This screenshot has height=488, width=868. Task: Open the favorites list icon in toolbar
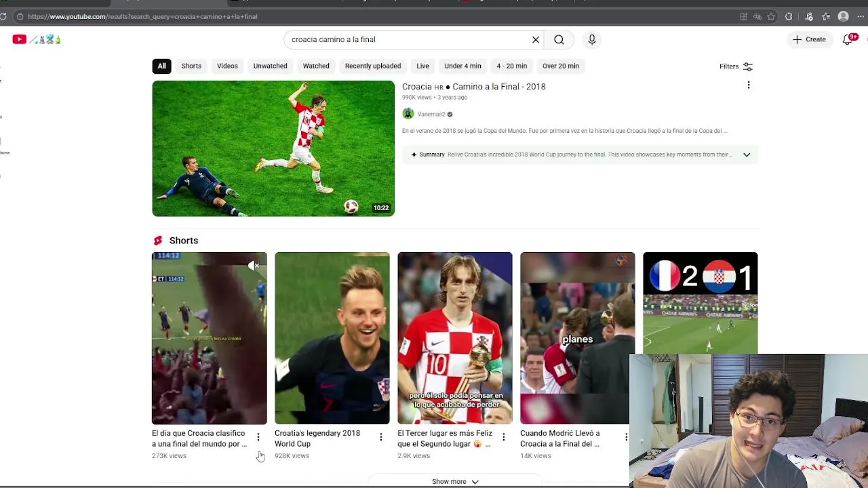click(825, 16)
